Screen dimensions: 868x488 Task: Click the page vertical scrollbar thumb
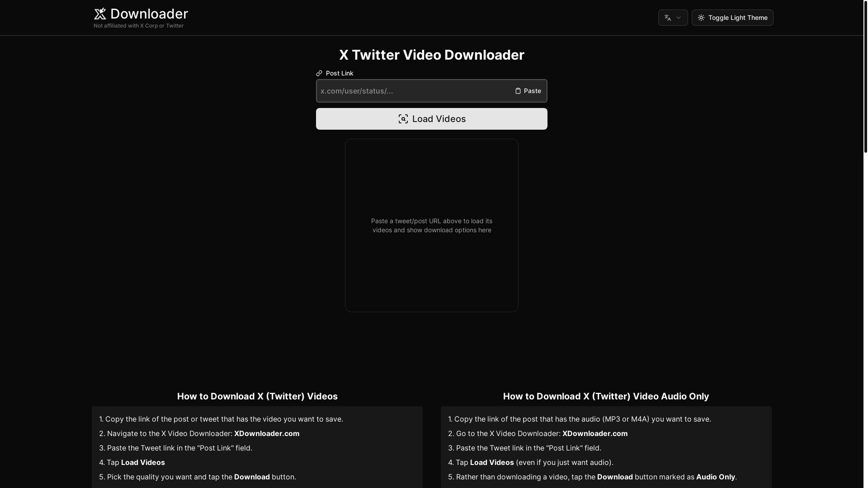pos(865,76)
